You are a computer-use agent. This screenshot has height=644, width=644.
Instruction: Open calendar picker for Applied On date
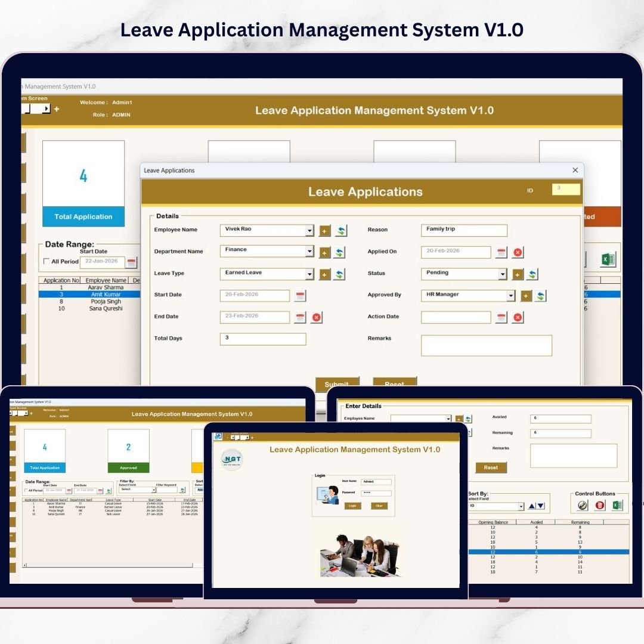tap(501, 252)
